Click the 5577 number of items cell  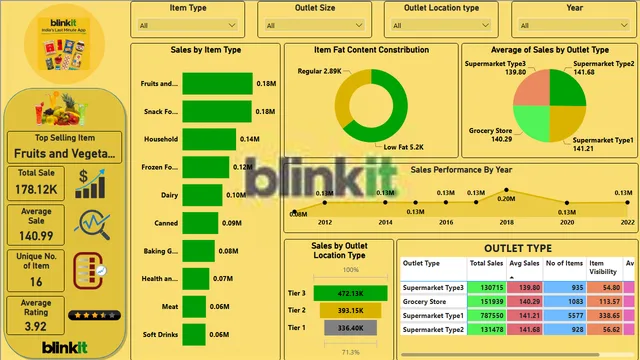coord(565,316)
